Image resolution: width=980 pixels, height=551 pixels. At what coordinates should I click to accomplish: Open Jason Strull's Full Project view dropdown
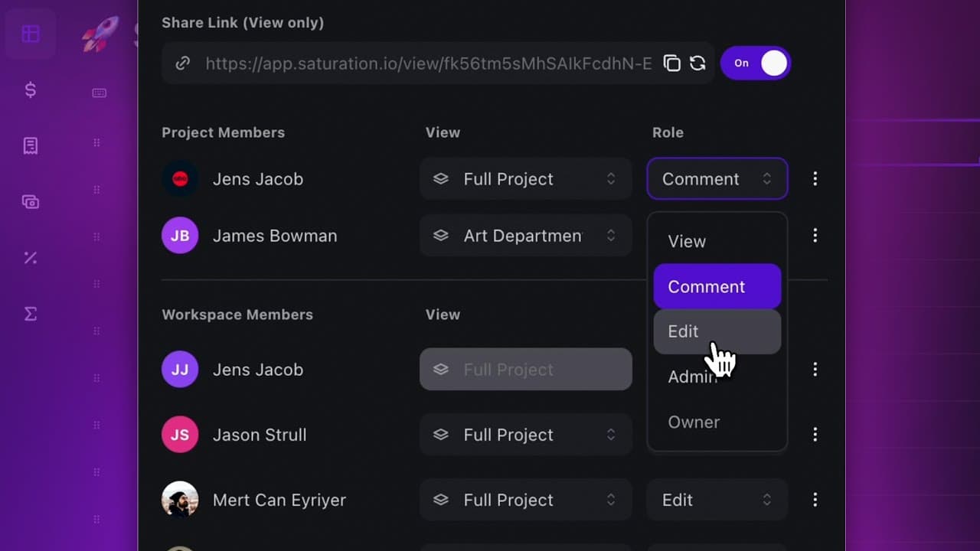(526, 435)
